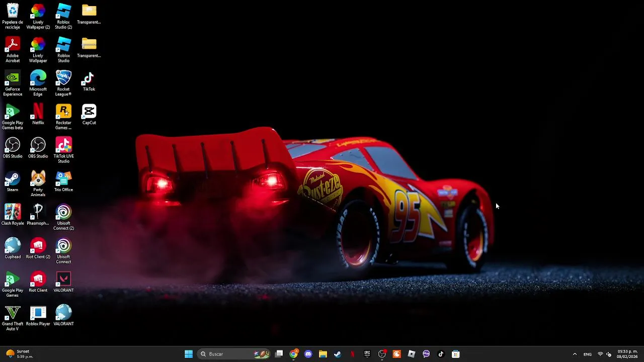Click the Phasmophobia desktop shortcut
Screen dimensions: 644x362
[x=38, y=215]
